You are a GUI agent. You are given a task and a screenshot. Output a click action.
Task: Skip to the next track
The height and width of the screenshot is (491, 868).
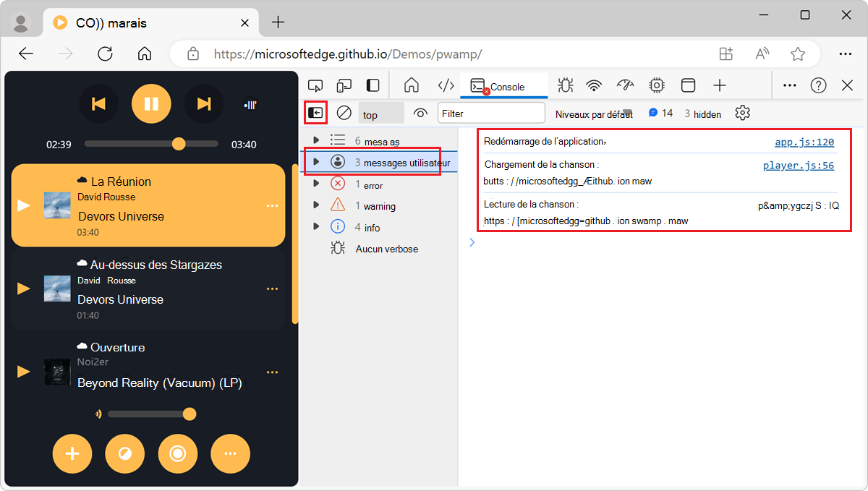(204, 103)
